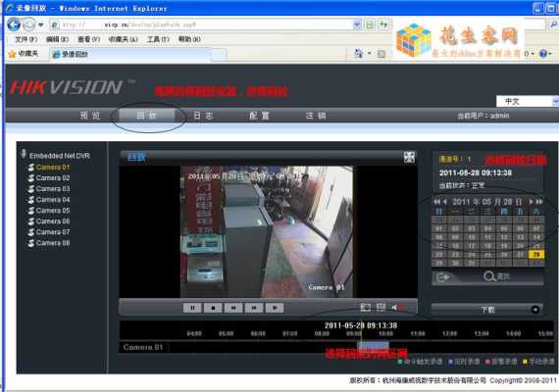
Task: Click the 下载 download button
Action: (x=487, y=310)
